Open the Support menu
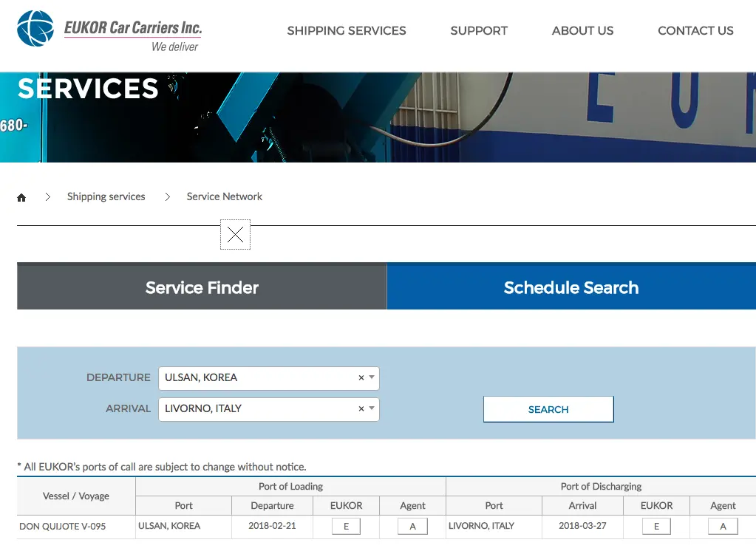 pos(479,31)
